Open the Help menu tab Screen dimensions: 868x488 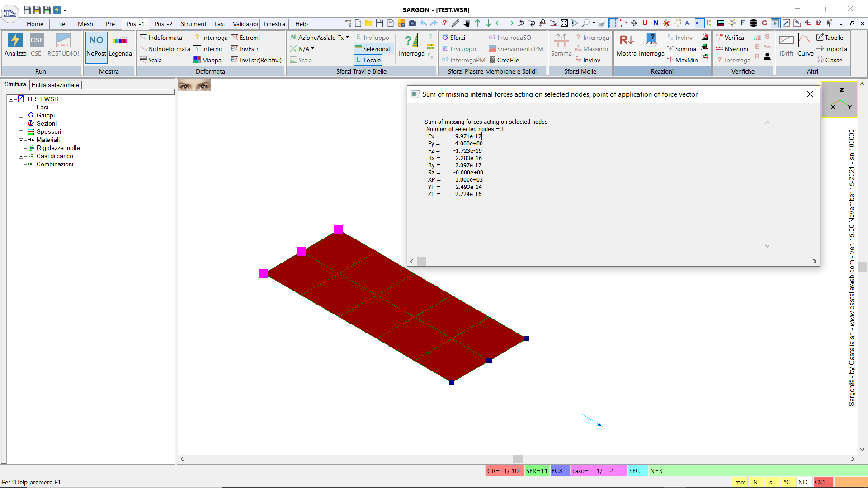(x=301, y=24)
